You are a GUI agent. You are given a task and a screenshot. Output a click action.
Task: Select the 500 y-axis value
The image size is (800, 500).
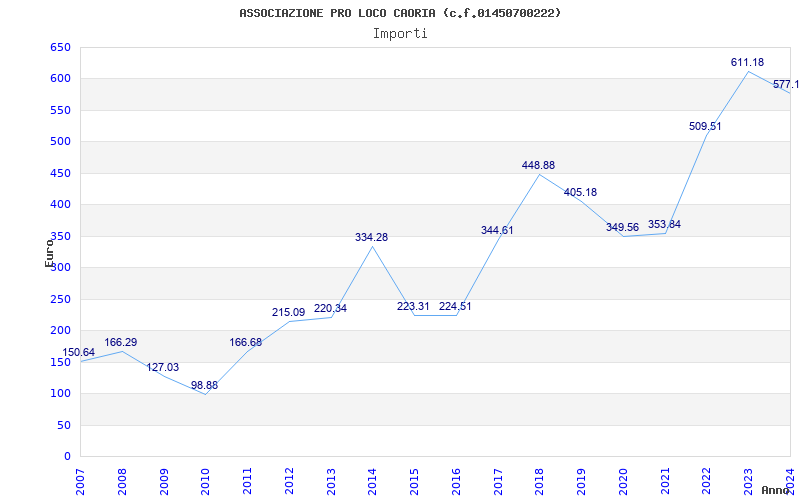tap(60, 141)
